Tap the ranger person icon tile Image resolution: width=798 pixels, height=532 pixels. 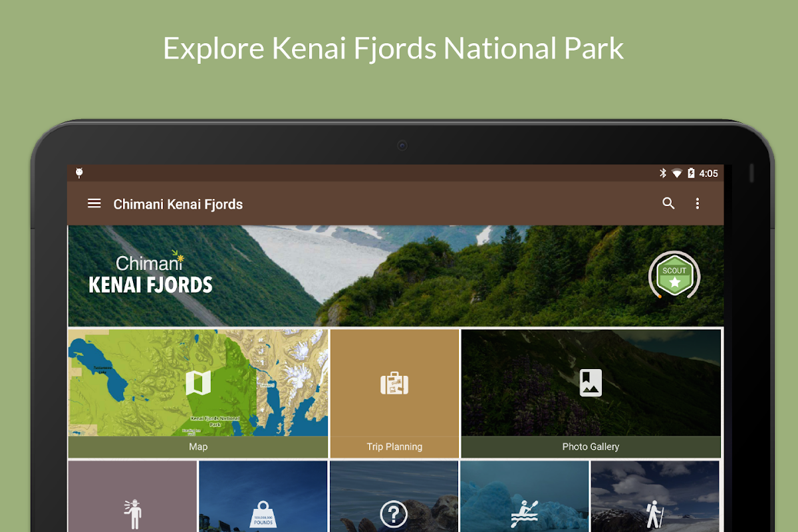tap(133, 513)
